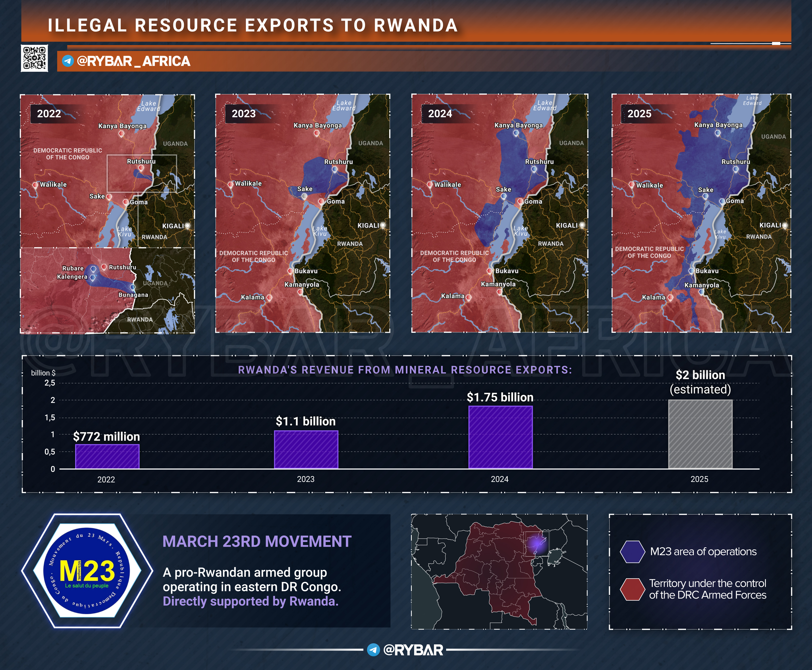Screen dimensions: 812x670
Task: Click the 2024 x-axis label in the chart
Action: 500,479
